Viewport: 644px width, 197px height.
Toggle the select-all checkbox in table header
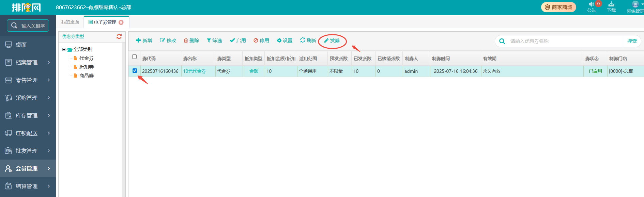coord(135,57)
